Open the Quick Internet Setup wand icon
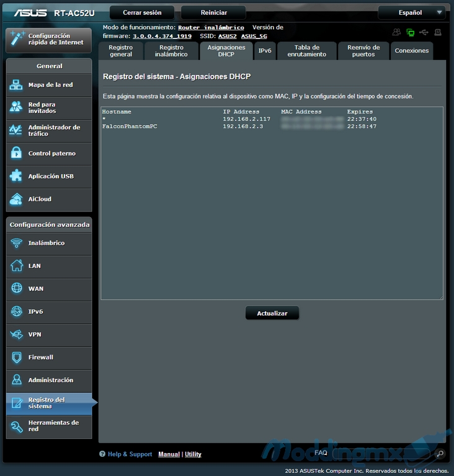This screenshot has height=476, width=454. [17, 38]
